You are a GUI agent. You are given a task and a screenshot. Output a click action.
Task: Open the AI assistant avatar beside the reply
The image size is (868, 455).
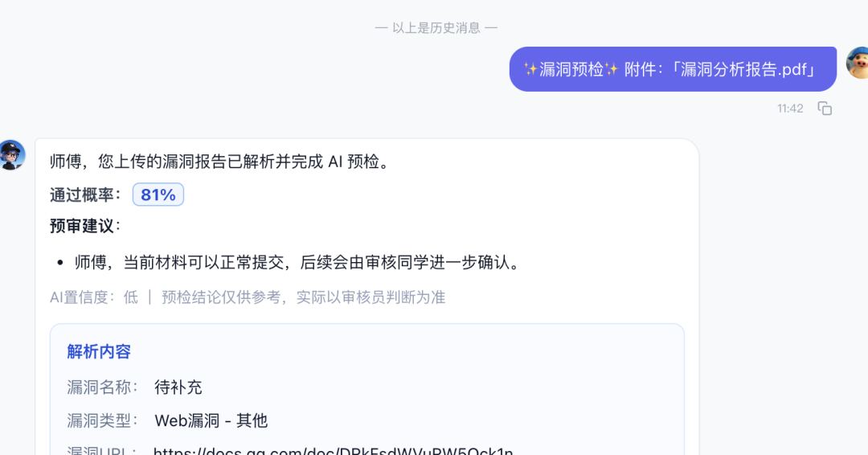tap(11, 155)
